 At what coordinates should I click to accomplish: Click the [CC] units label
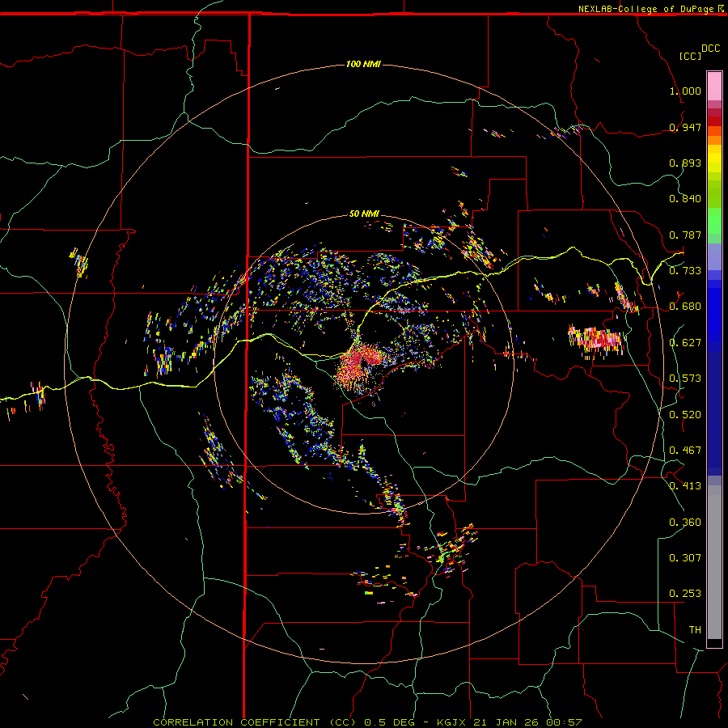(690, 56)
